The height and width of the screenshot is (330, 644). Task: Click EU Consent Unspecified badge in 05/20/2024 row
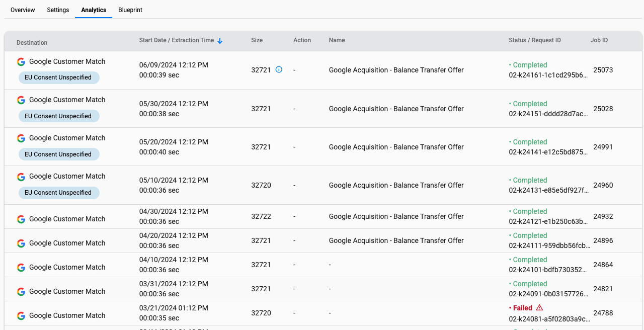tap(58, 154)
